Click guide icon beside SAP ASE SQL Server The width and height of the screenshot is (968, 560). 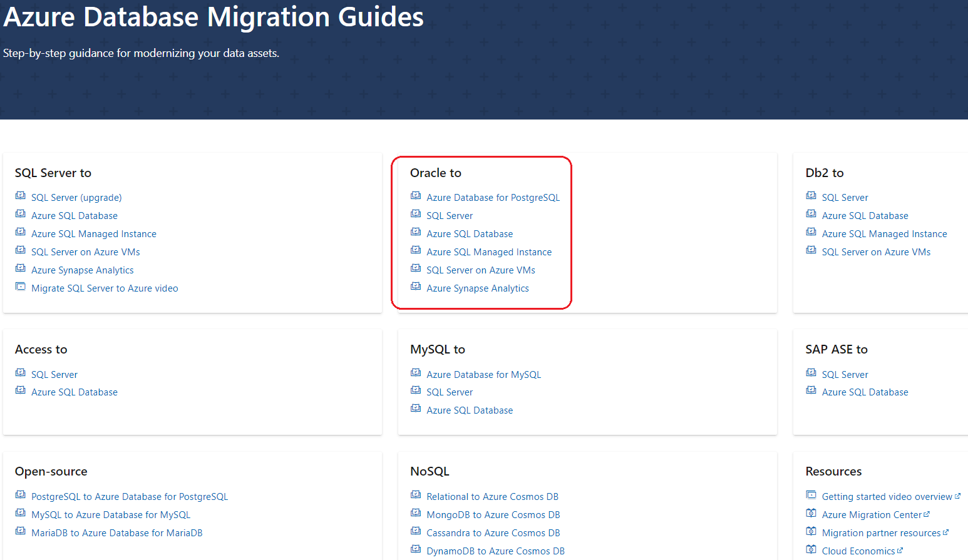811,373
